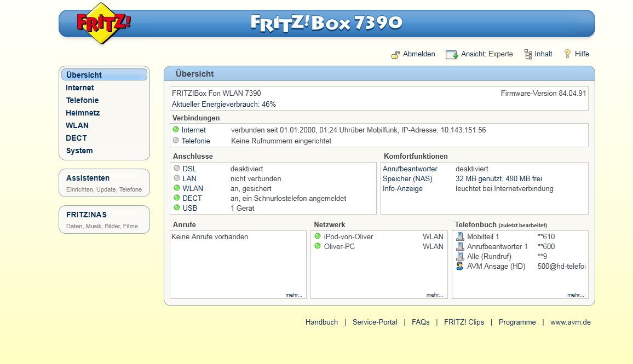Click the phone icon beside Alle (Rundruf)
Image resolution: width=633 pixels, height=364 pixels.
(x=460, y=256)
